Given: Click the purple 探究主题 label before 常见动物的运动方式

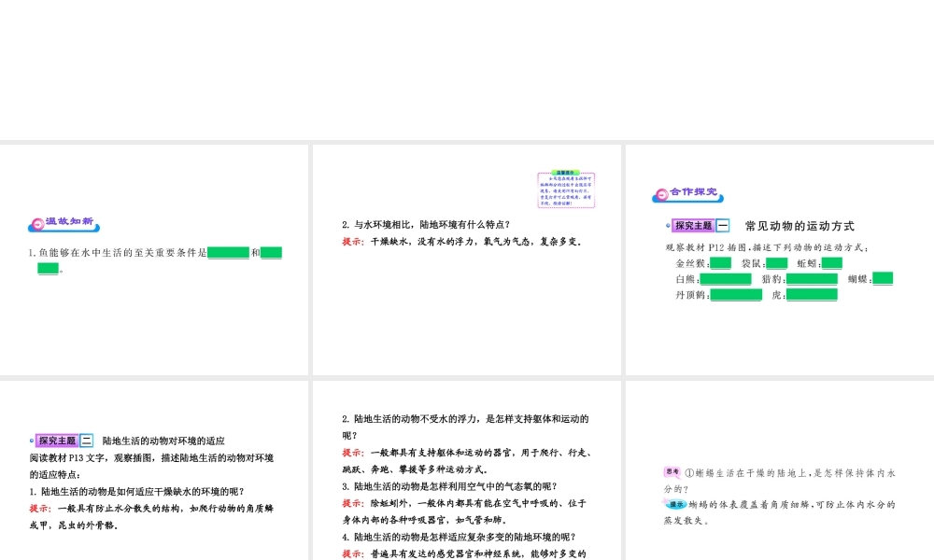Looking at the screenshot, I should [693, 226].
